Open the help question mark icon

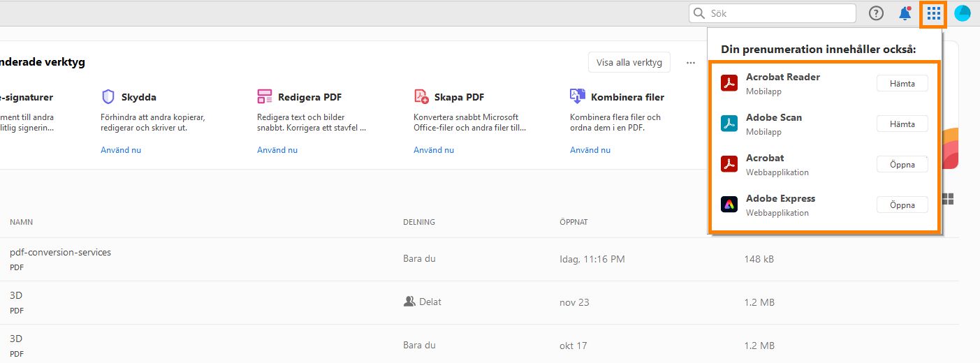pos(876,13)
